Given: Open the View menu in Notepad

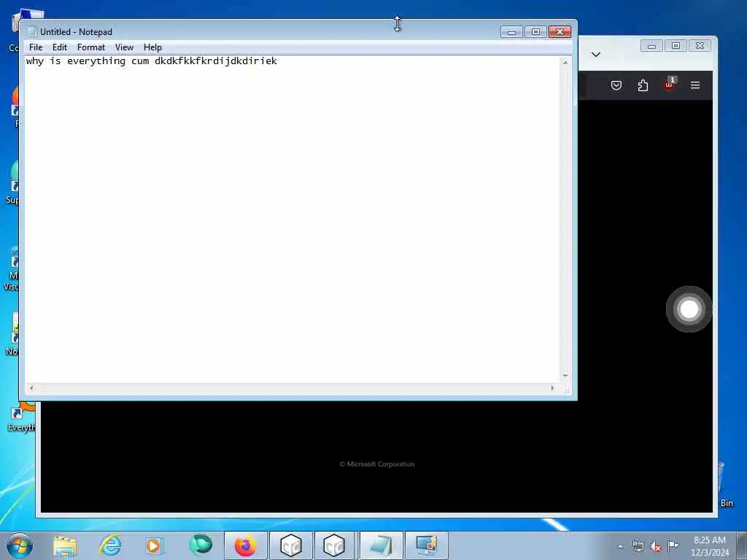Looking at the screenshot, I should point(124,47).
